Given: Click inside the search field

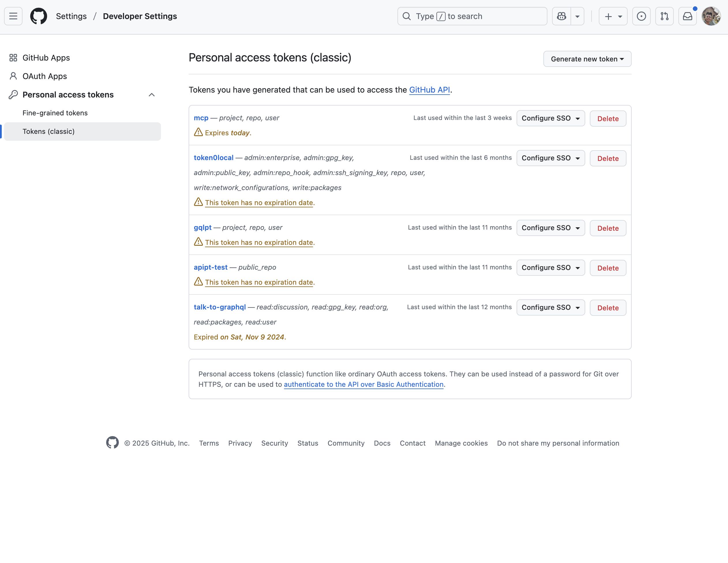Looking at the screenshot, I should tap(472, 16).
